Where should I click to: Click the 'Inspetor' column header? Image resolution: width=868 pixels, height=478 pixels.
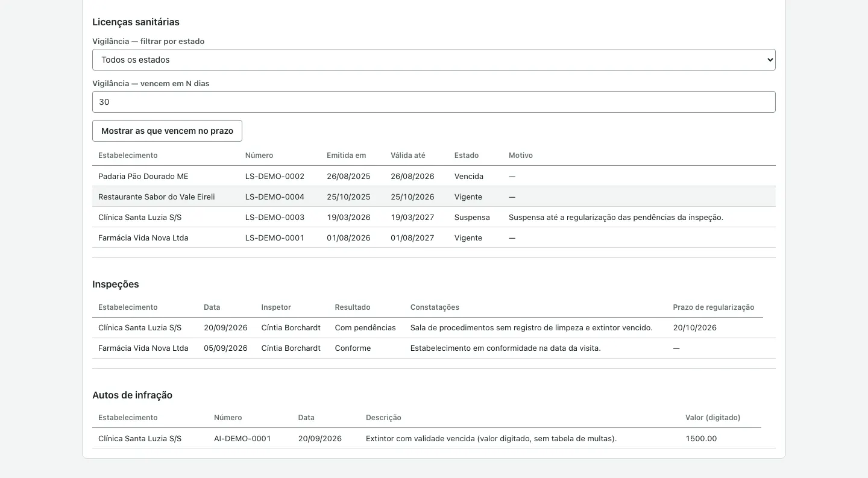point(276,307)
